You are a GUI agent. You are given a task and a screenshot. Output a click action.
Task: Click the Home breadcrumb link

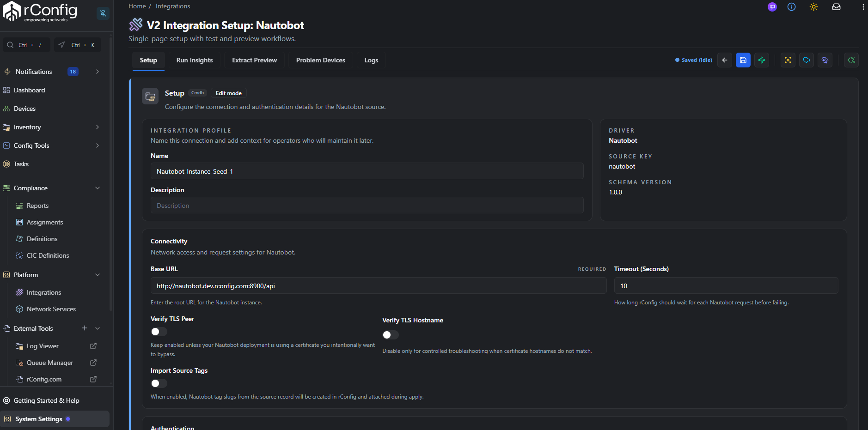137,6
